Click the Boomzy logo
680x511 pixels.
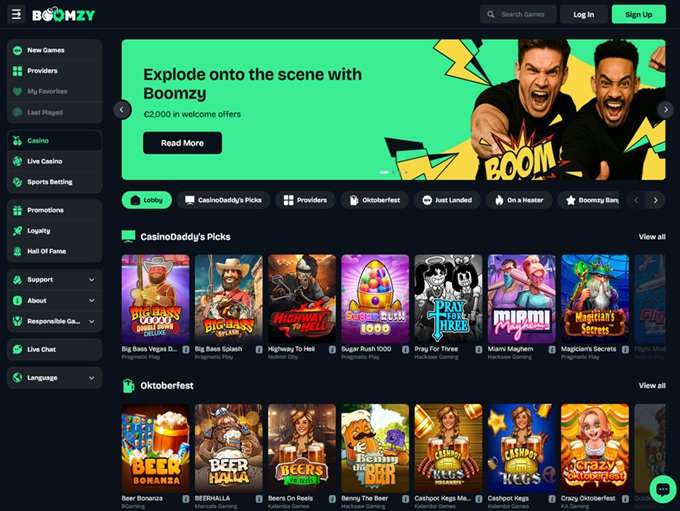(63, 15)
